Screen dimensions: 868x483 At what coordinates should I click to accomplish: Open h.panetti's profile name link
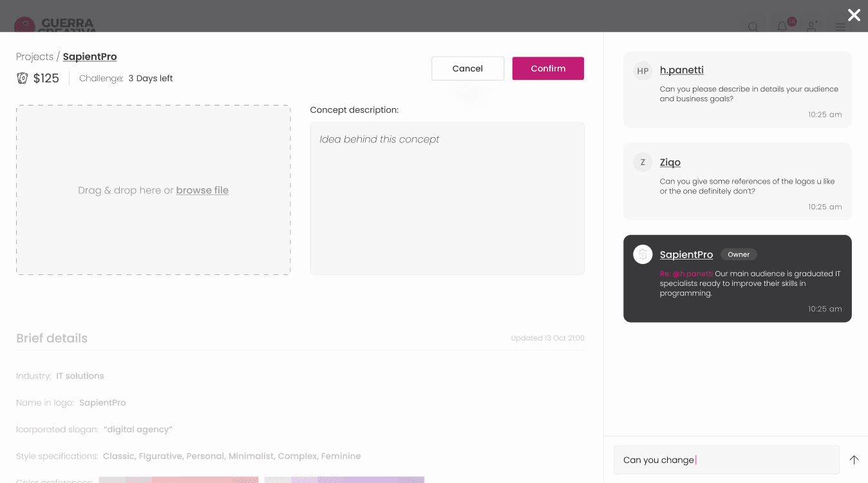(x=681, y=70)
